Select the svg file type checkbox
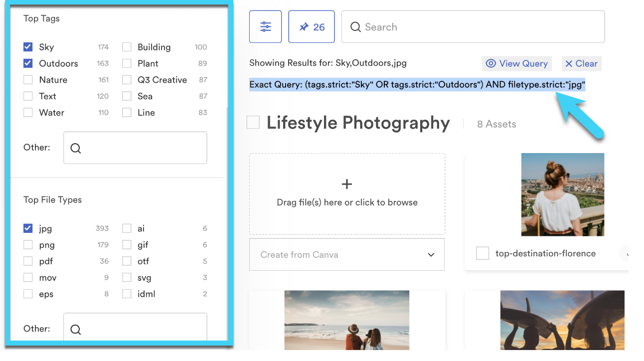Screen dimensions: 644x361 (127, 278)
